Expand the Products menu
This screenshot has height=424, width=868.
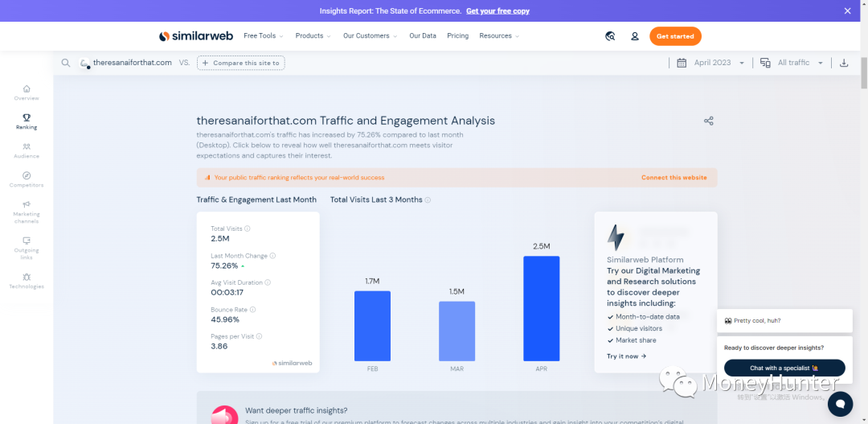tap(313, 36)
